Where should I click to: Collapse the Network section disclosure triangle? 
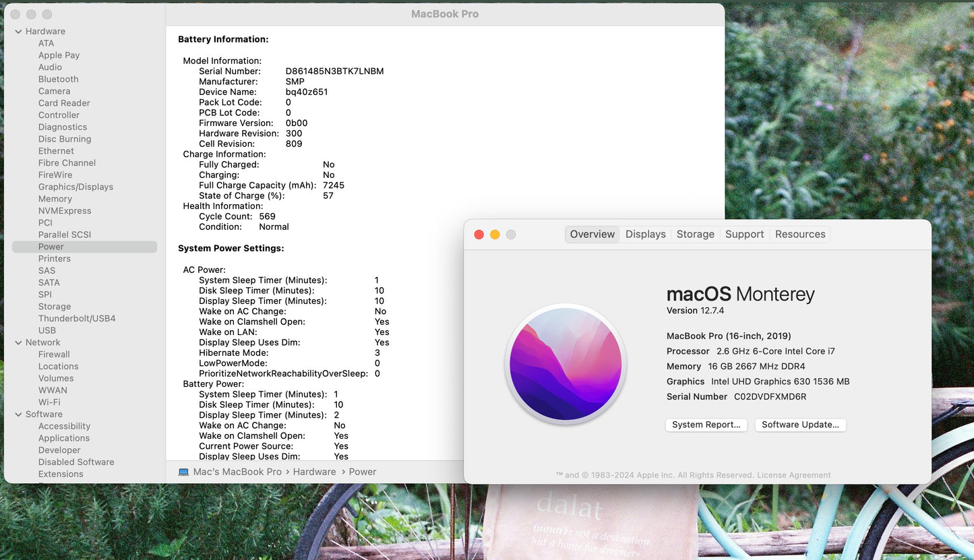click(x=18, y=343)
